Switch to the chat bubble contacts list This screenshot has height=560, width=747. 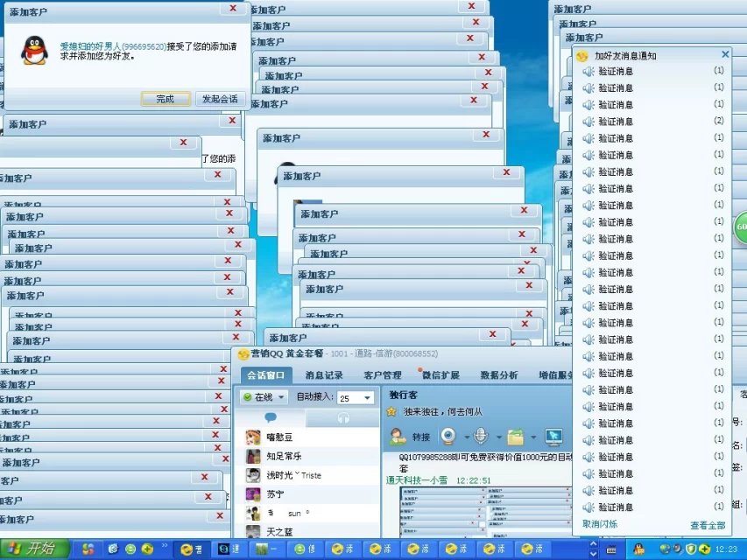coord(271,418)
